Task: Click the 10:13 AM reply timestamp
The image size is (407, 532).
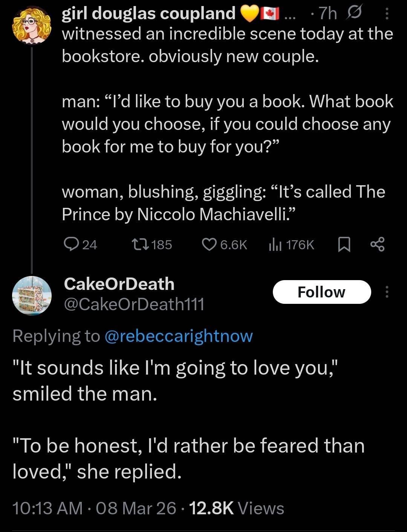Action: tap(47, 508)
